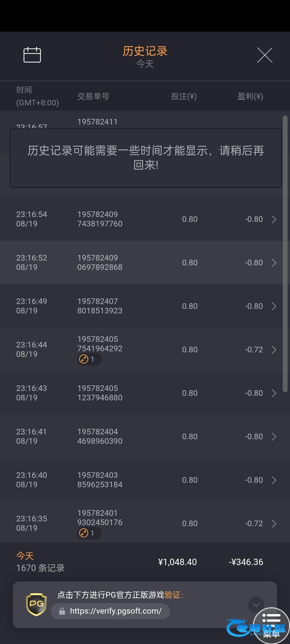The image size is (290, 644).
Task: Expand the 23:16:43 record chevron
Action: (274, 393)
